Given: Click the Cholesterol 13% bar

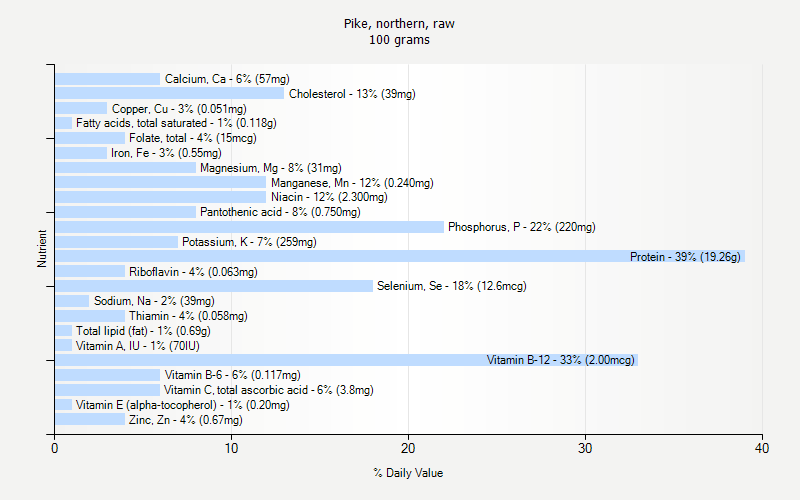Looking at the screenshot, I should pyautogui.click(x=169, y=93).
